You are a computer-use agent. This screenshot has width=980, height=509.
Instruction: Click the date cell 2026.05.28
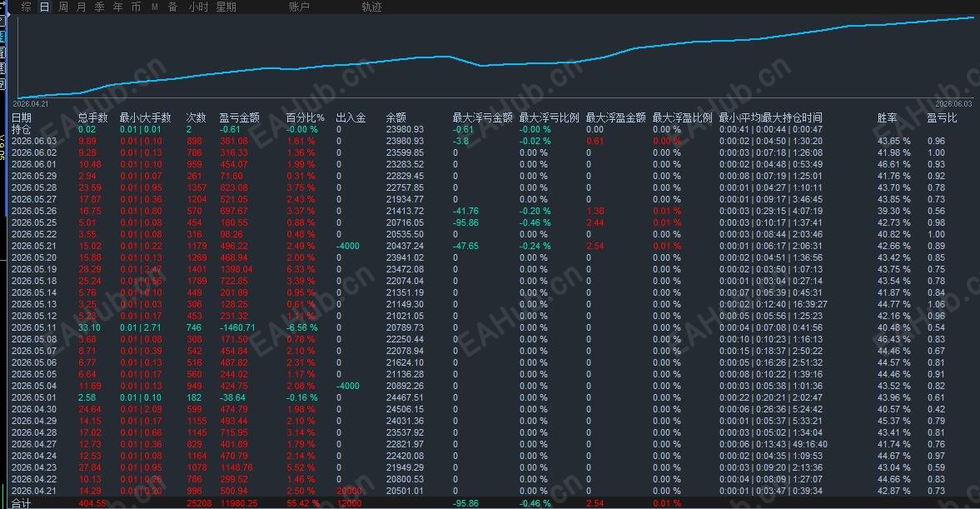[34, 187]
